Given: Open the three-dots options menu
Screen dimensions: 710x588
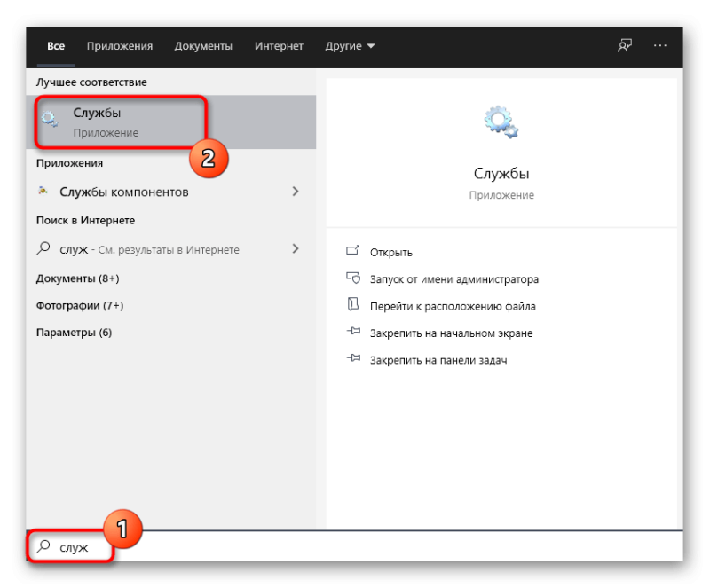Looking at the screenshot, I should pyautogui.click(x=660, y=46).
